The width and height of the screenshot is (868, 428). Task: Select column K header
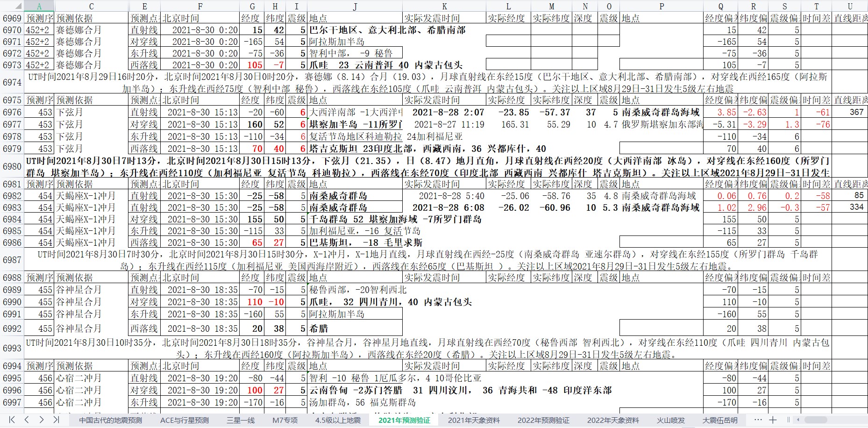click(444, 6)
